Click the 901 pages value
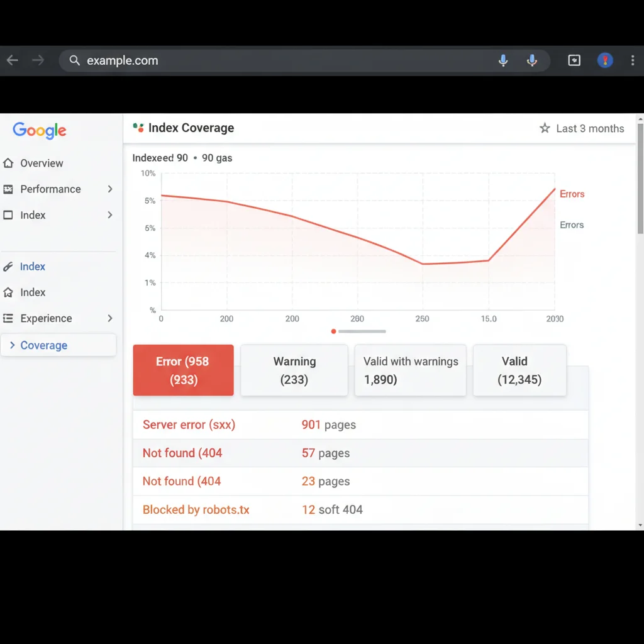This screenshot has height=644, width=644. point(328,425)
